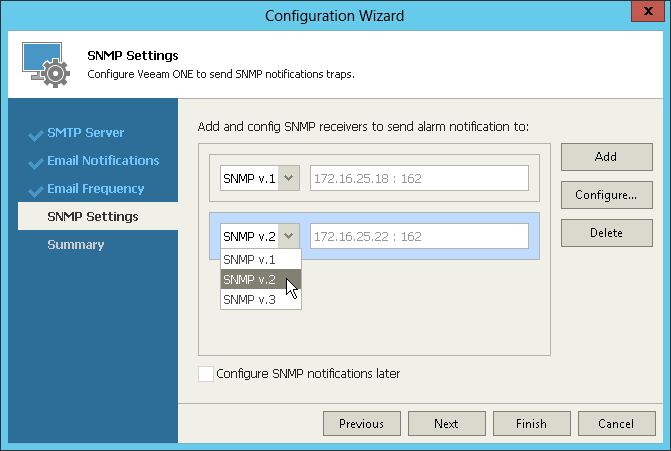Click the Add receiver button
Image resolution: width=671 pixels, height=451 pixels.
(x=606, y=157)
